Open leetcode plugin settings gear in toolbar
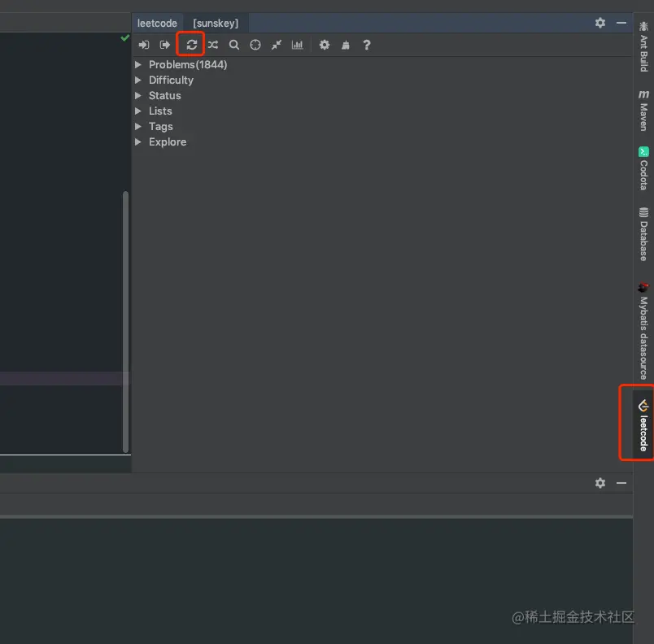654x644 pixels. pos(325,45)
